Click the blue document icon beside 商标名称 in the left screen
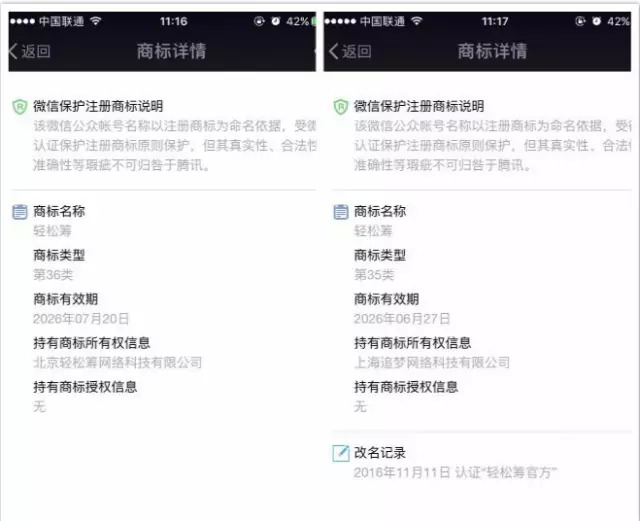The width and height of the screenshot is (640, 521). [x=20, y=212]
